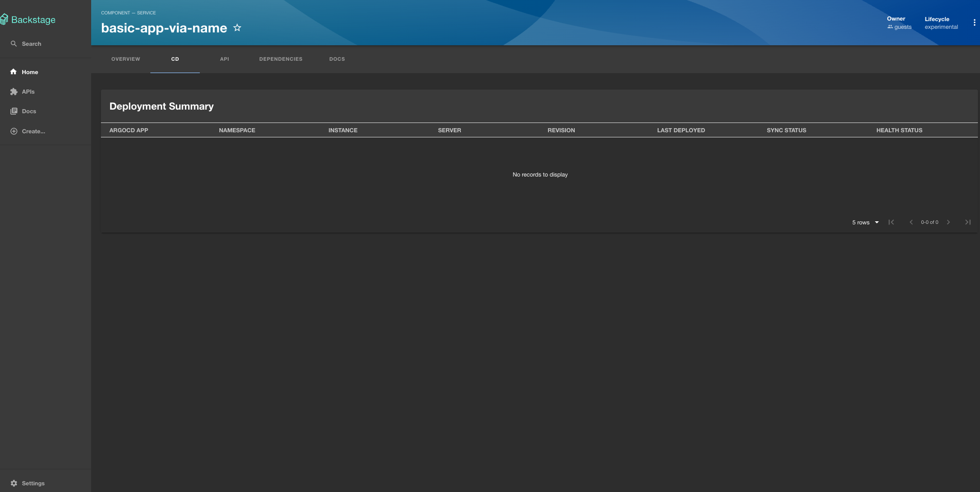Select the CD tab
The image size is (980, 492).
175,59
